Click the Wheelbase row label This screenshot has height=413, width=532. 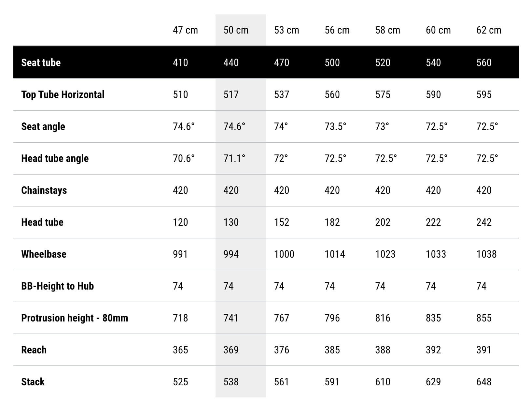[x=44, y=254]
